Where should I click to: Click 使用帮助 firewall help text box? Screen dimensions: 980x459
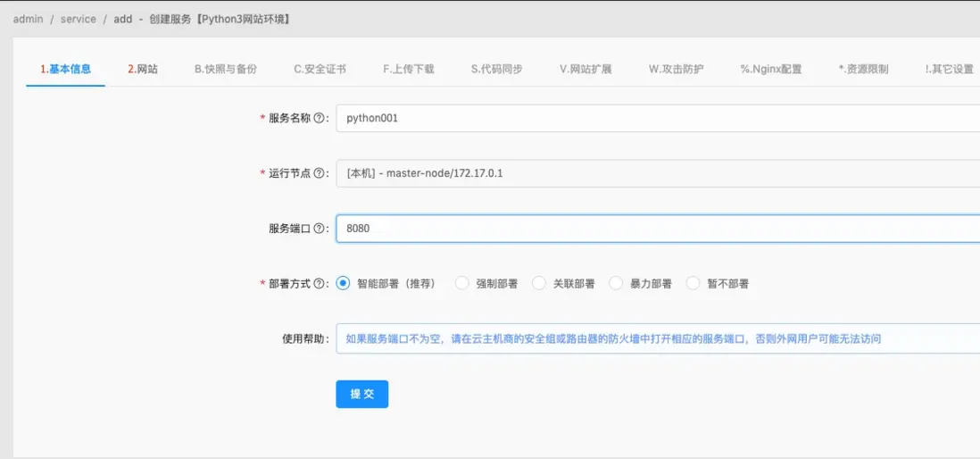coord(658,338)
